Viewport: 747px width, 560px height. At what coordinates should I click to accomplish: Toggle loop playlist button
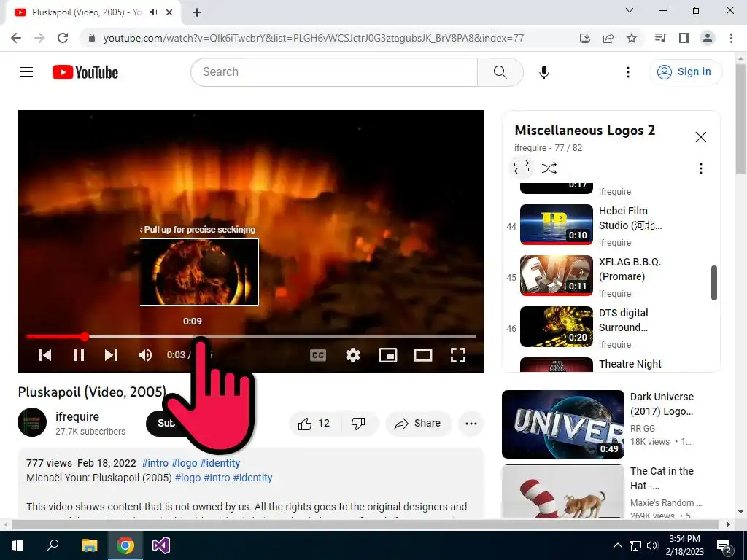(x=521, y=167)
